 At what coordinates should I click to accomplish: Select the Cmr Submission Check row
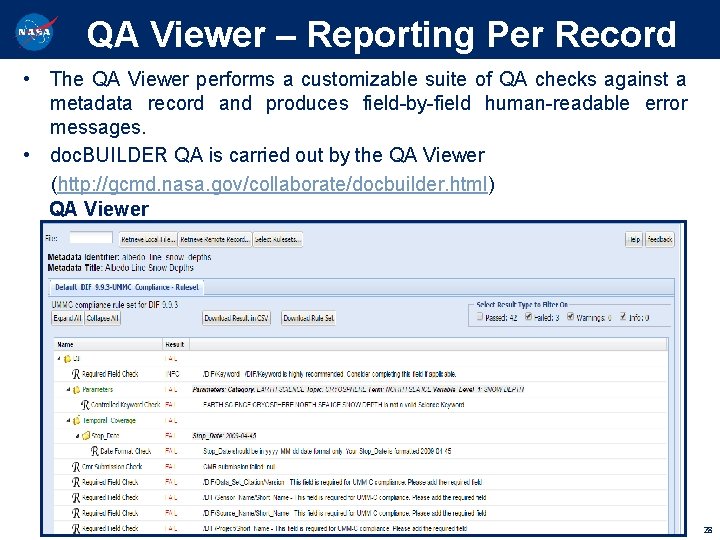click(360, 467)
